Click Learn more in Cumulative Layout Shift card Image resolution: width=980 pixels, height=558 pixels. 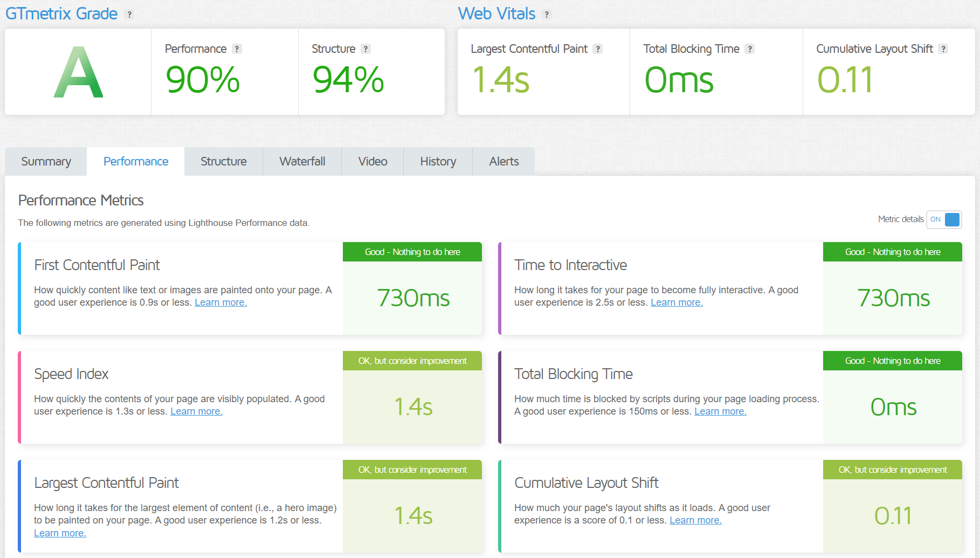(695, 520)
